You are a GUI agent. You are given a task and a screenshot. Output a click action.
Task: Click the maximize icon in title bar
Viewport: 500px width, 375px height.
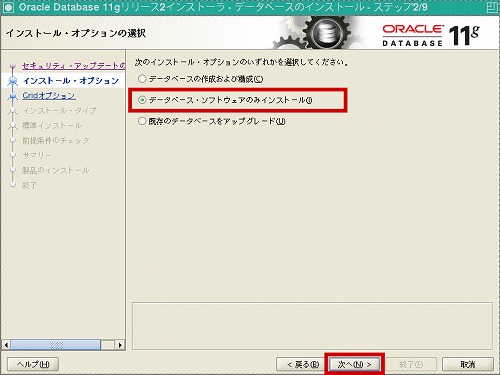(492, 8)
